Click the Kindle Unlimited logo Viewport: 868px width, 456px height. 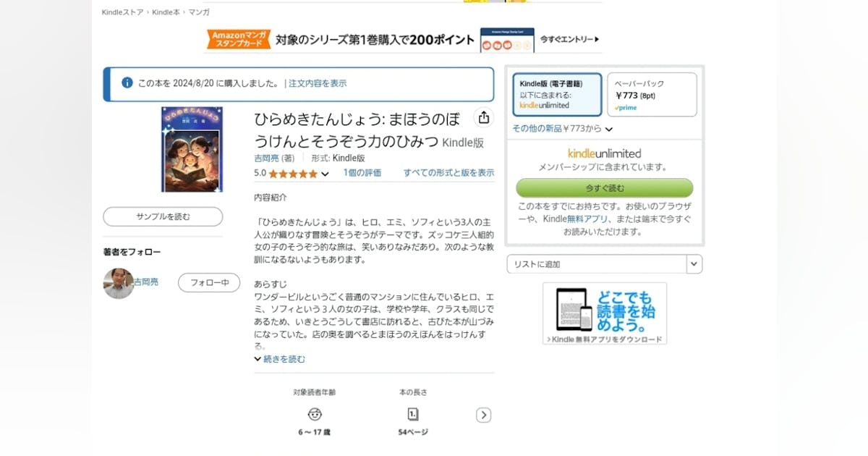point(605,153)
